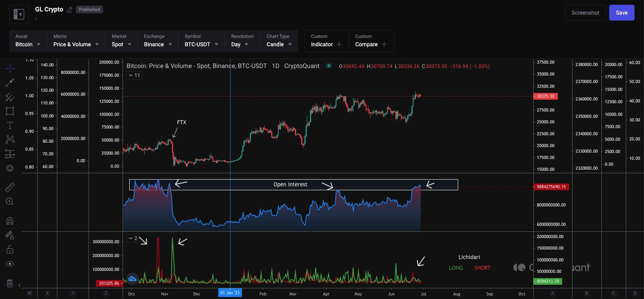Select the D scale label on bottom axis
644x299 pixels.
(x=635, y=293)
